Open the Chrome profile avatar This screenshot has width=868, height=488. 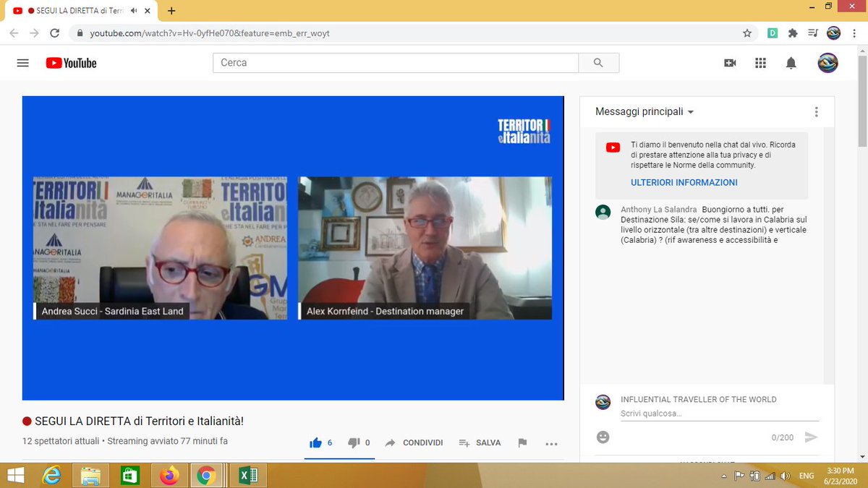click(833, 33)
